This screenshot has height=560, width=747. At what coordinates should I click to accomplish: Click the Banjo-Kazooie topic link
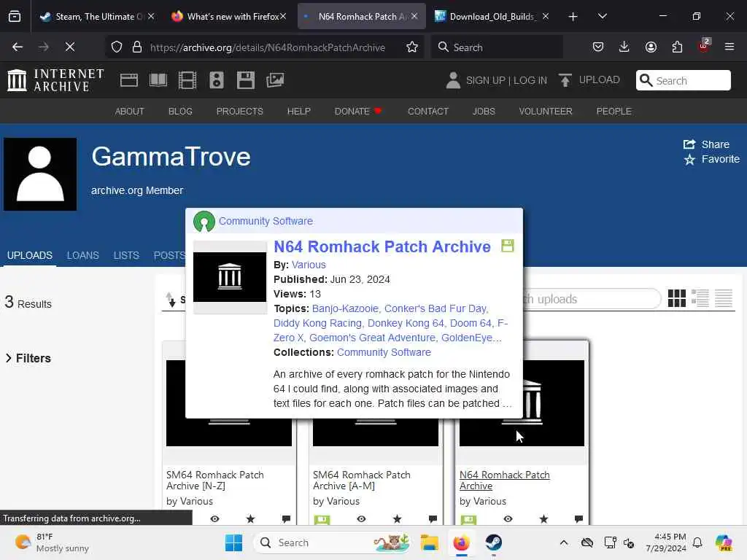coord(347,308)
